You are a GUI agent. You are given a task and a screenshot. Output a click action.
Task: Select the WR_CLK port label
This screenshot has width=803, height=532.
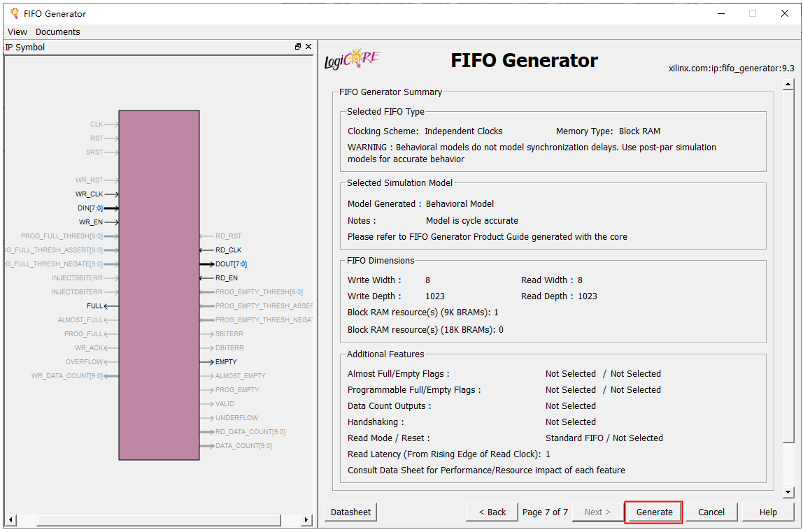(x=89, y=194)
